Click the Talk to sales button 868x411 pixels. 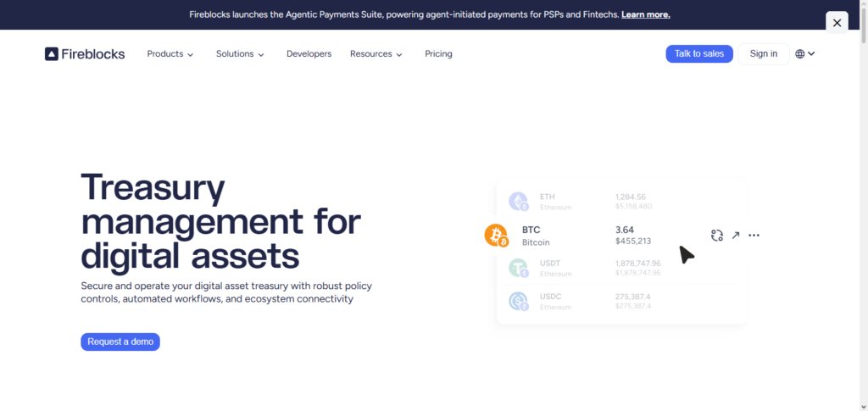(x=699, y=53)
